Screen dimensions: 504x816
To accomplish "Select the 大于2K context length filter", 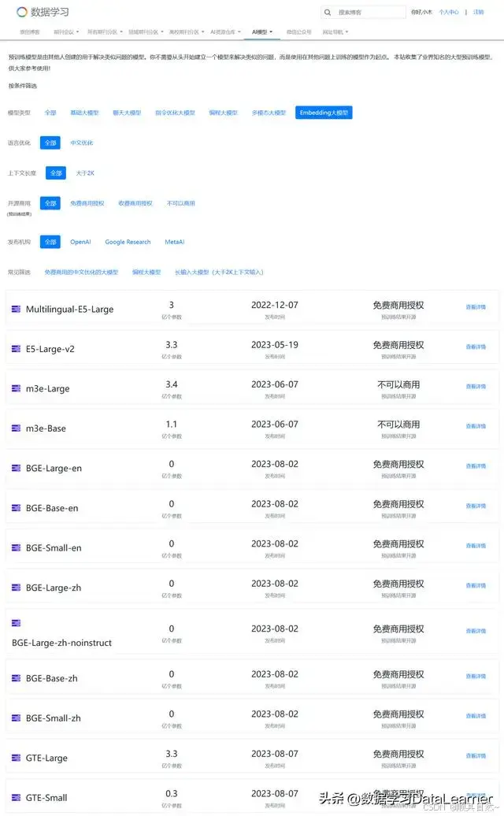I will (86, 172).
